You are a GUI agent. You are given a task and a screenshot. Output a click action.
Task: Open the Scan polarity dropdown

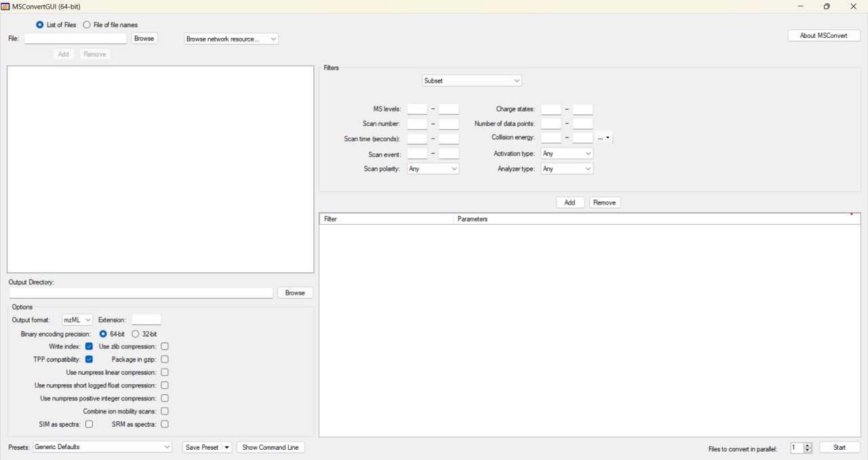coord(433,169)
